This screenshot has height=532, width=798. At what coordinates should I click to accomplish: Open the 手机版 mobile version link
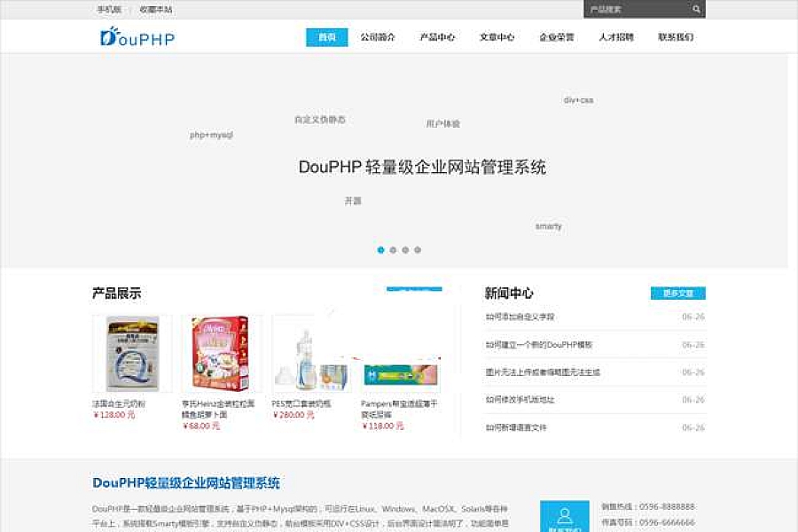click(x=109, y=9)
